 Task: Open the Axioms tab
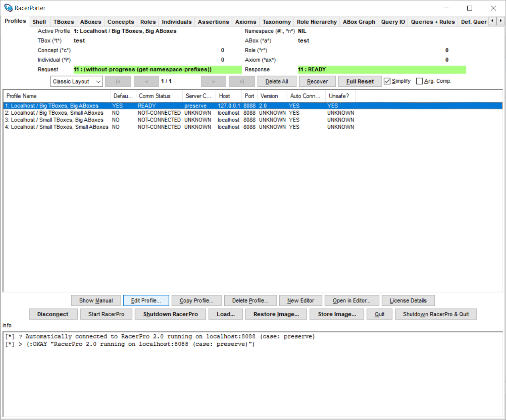click(246, 22)
